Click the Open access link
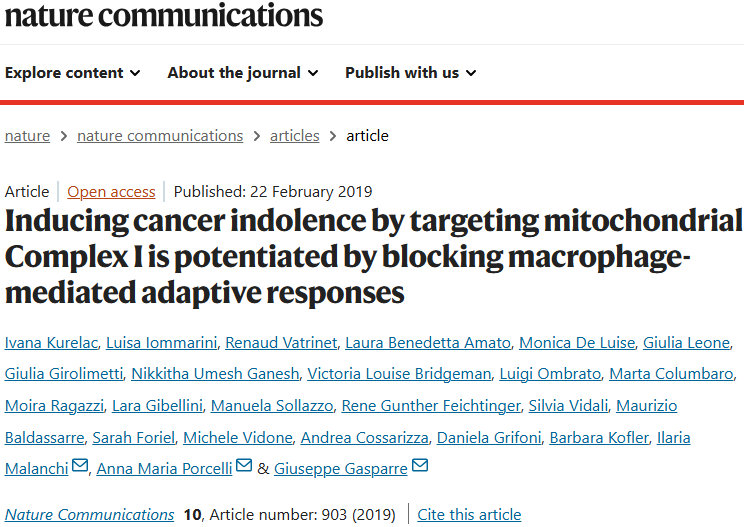 [x=111, y=192]
